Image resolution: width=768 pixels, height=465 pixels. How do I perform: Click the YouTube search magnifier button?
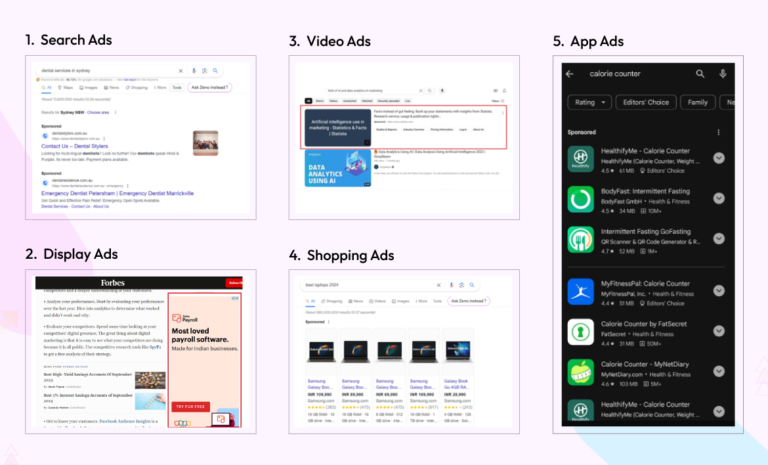point(430,91)
